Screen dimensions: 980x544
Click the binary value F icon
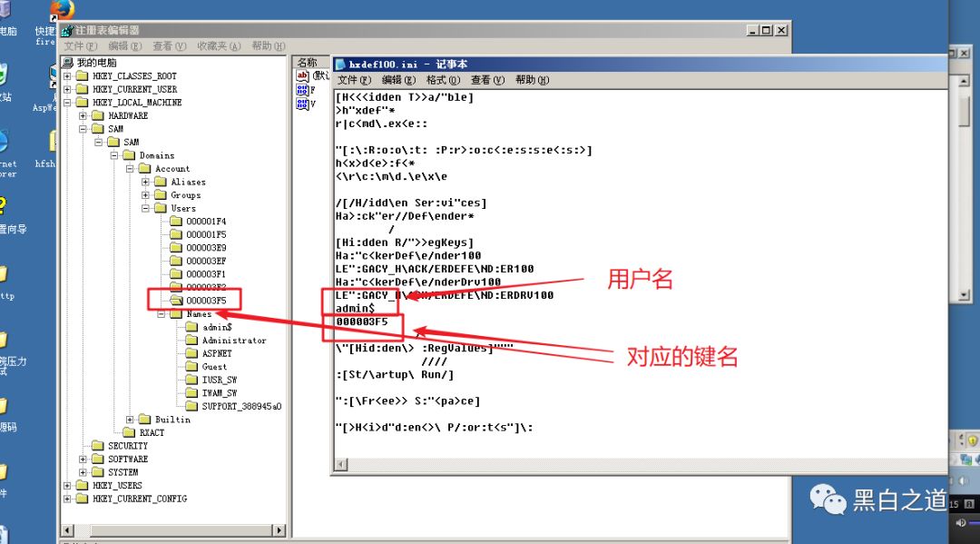tap(302, 90)
